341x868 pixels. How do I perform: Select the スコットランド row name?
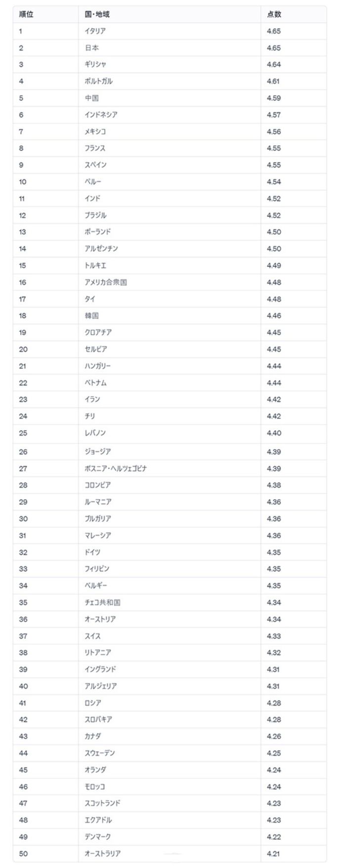pos(102,803)
